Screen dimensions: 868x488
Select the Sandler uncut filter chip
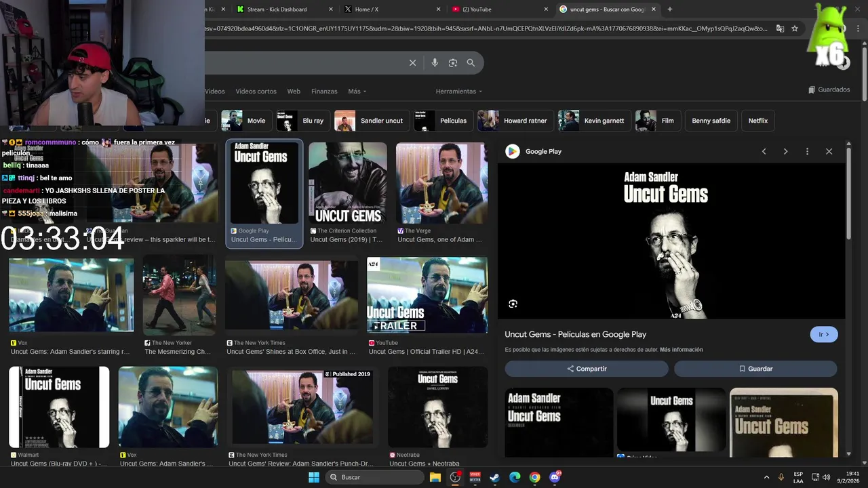(372, 121)
